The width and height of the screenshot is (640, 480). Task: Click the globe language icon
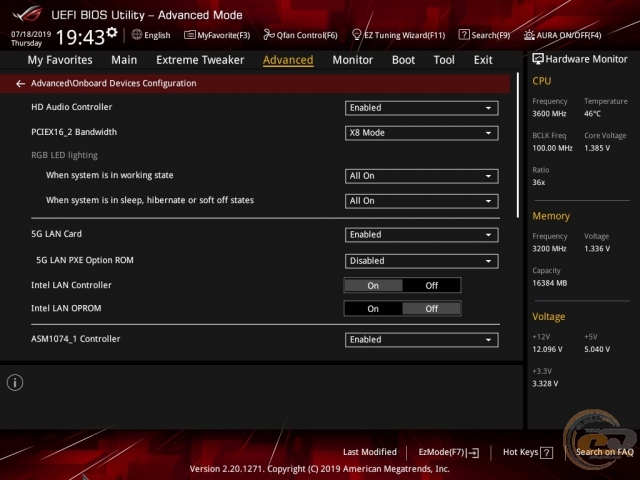(x=137, y=35)
